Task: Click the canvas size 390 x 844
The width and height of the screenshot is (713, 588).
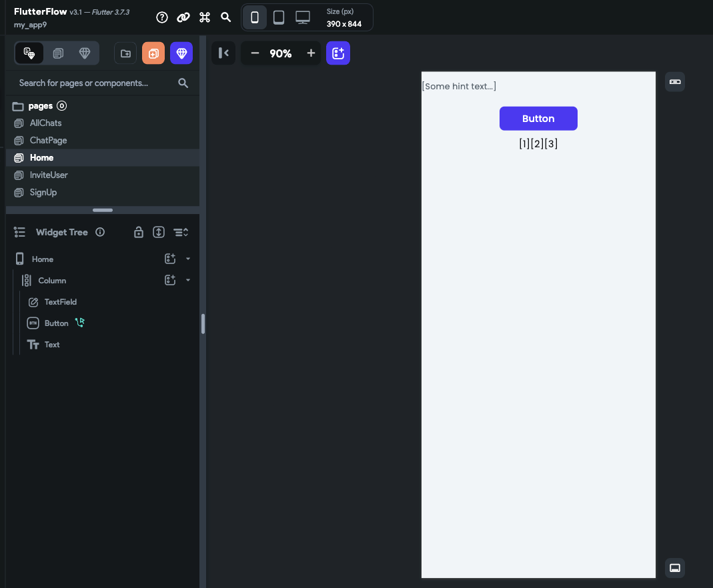Action: coord(343,24)
